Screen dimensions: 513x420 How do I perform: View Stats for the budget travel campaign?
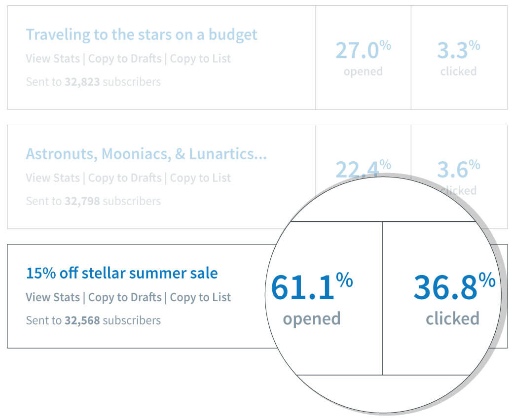(51, 59)
